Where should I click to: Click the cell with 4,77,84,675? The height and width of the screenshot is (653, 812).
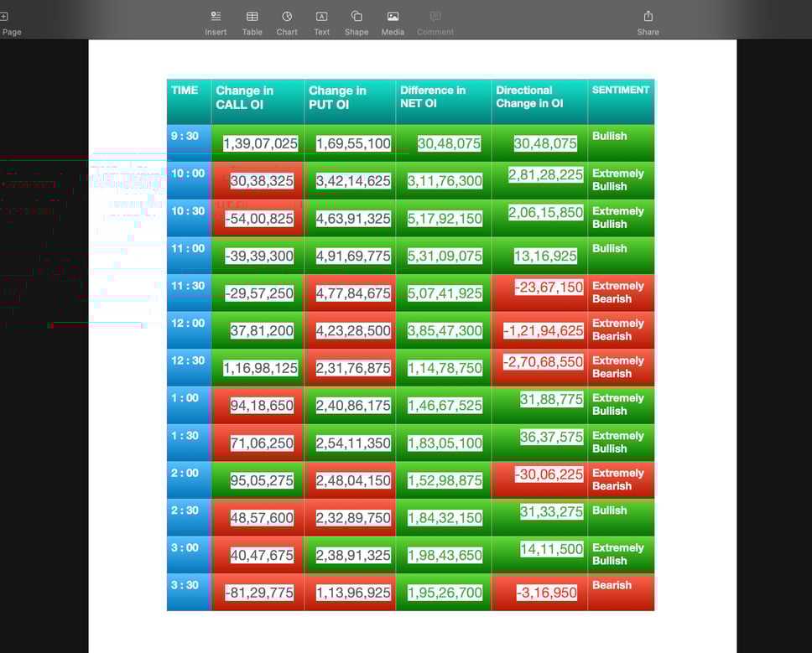click(x=350, y=293)
